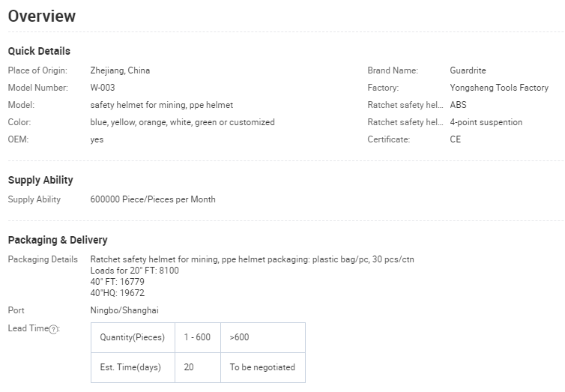Click the color options value text
The height and width of the screenshot is (392, 565).
[x=182, y=122]
